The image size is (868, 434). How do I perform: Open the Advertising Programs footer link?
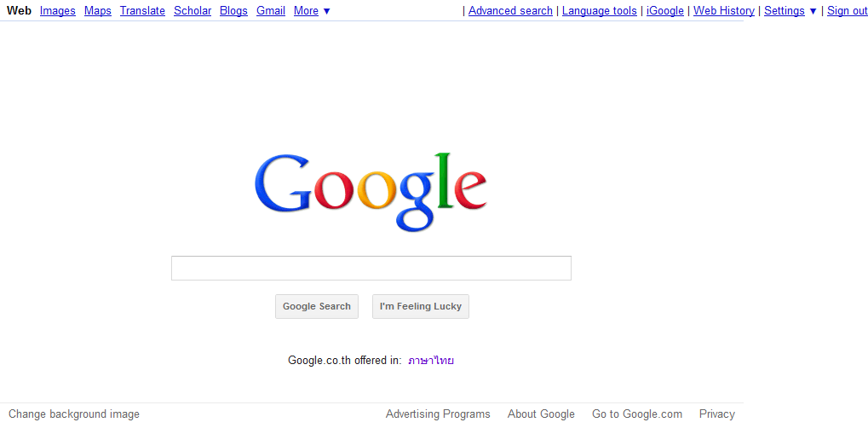pyautogui.click(x=438, y=414)
